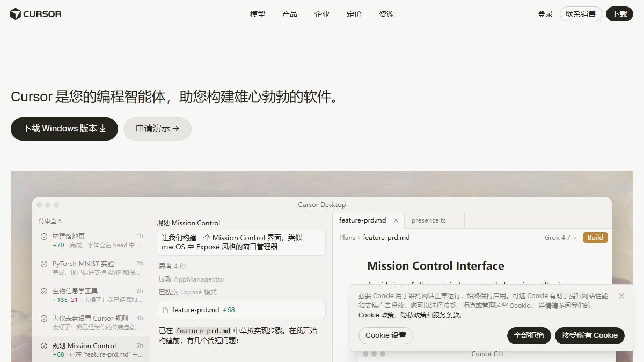Screen dimensions: 644x362
Task: Select the PyTorch MNIST 实验 task
Action: [91, 268]
